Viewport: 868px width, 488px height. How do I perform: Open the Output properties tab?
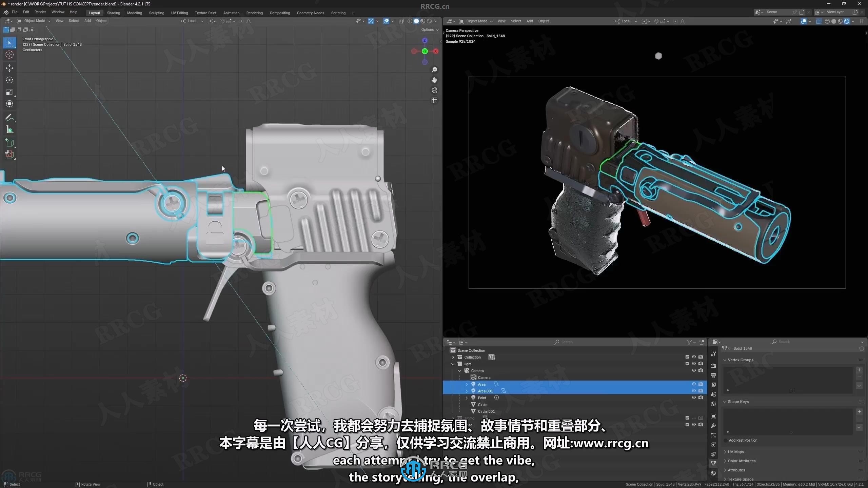click(x=713, y=375)
